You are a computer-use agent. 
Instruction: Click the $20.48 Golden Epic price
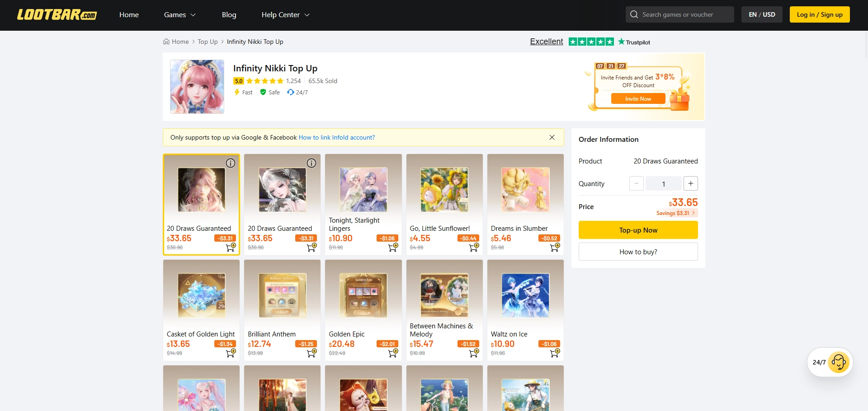pos(342,344)
